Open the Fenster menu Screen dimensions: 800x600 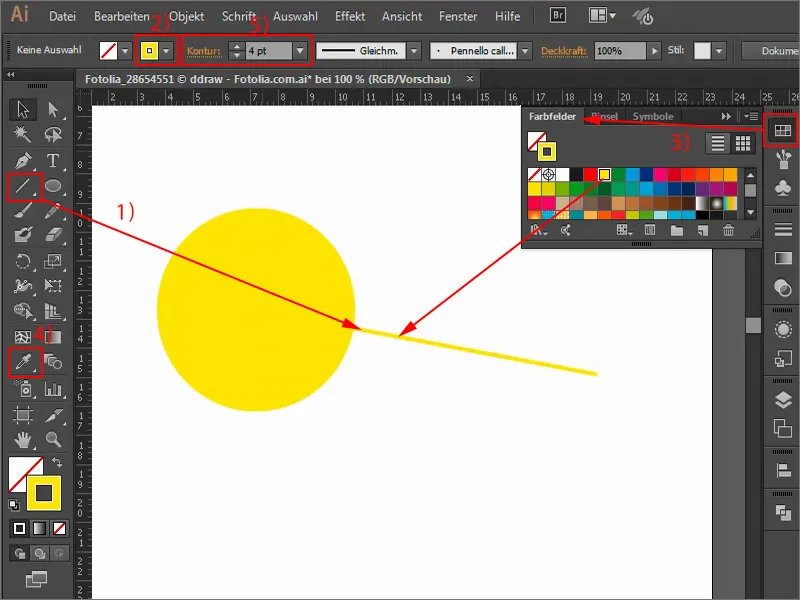[x=458, y=15]
